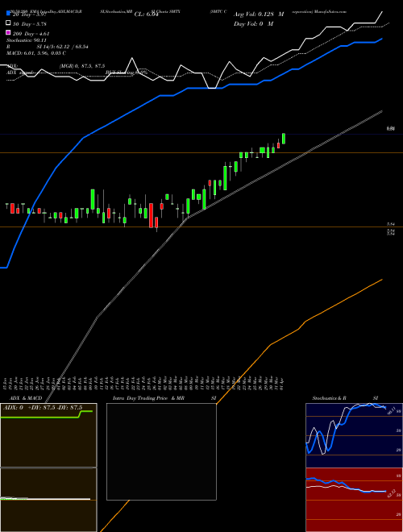This screenshot has width=403, height=532.
Task: Click the 'SI 14/3: 62.12 / 68.54' RSI reading
Action: pos(63,47)
